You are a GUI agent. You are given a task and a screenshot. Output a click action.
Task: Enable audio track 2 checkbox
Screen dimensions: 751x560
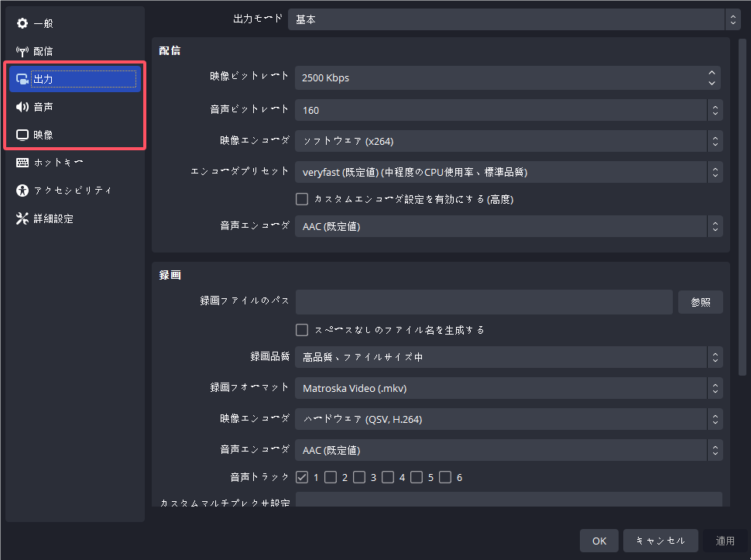pos(331,476)
